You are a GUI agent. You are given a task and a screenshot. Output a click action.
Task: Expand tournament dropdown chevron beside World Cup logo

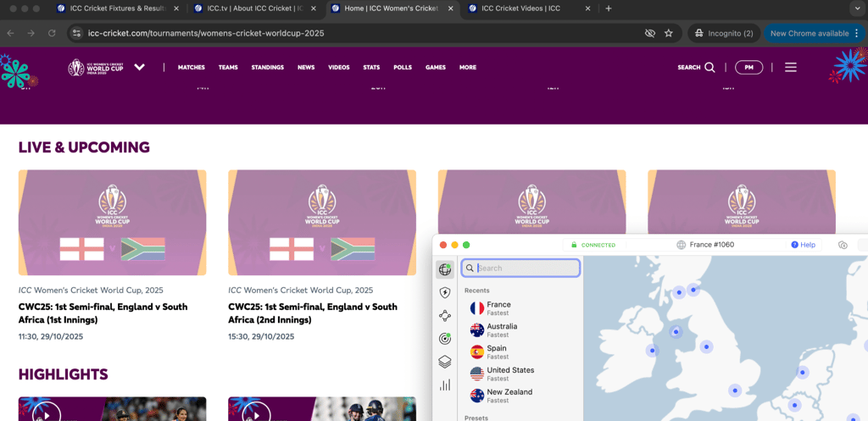pyautogui.click(x=140, y=67)
